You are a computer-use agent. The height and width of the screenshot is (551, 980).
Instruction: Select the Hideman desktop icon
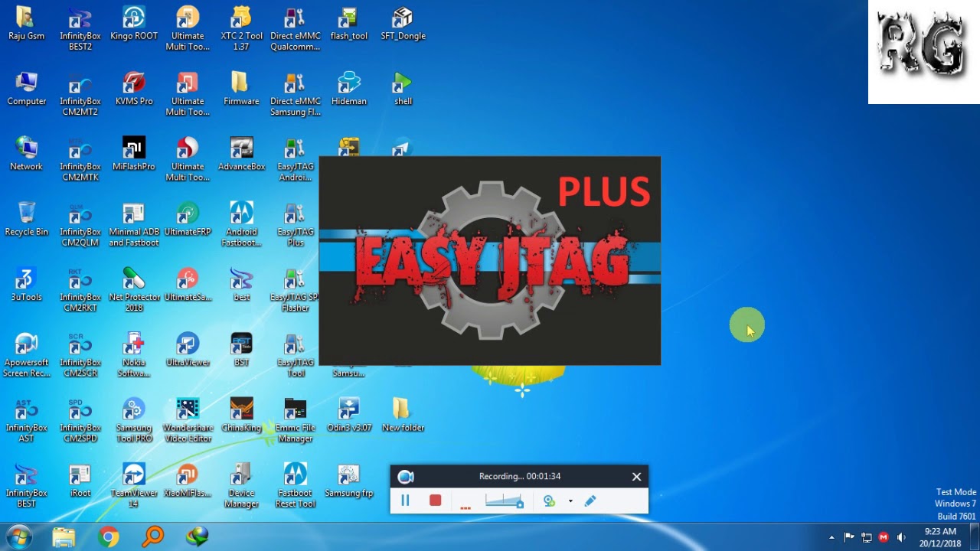pyautogui.click(x=349, y=89)
